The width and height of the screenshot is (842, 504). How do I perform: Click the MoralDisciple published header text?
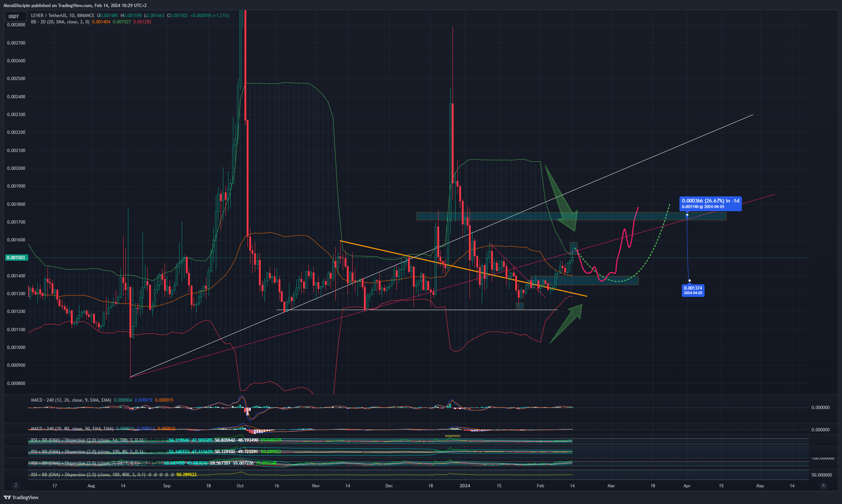(x=75, y=6)
